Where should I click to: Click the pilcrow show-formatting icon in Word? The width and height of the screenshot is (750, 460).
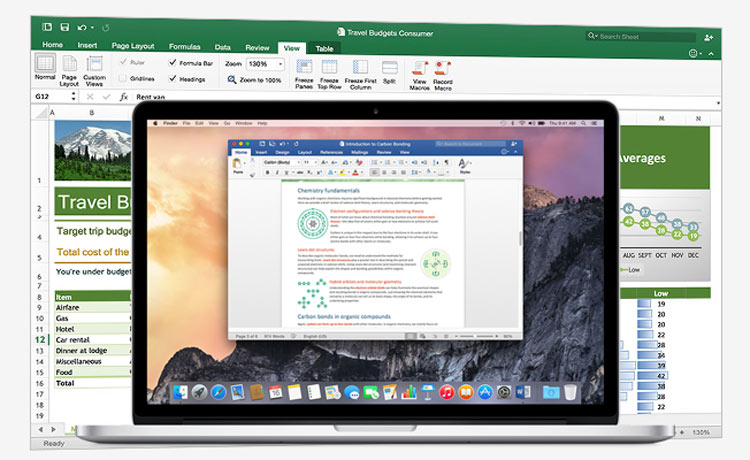[447, 163]
